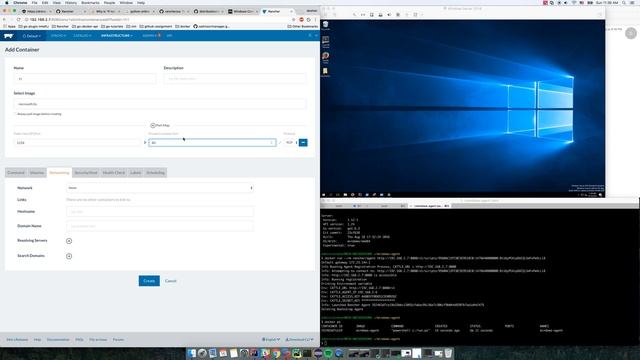This screenshot has width=640, height=360.
Task: Focus the Description field
Action: [x=235, y=79]
